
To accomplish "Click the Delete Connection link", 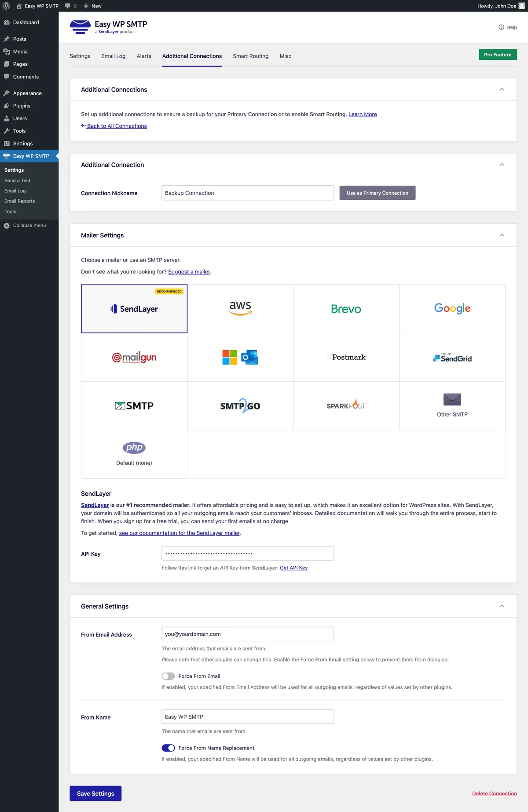I will pyautogui.click(x=495, y=794).
